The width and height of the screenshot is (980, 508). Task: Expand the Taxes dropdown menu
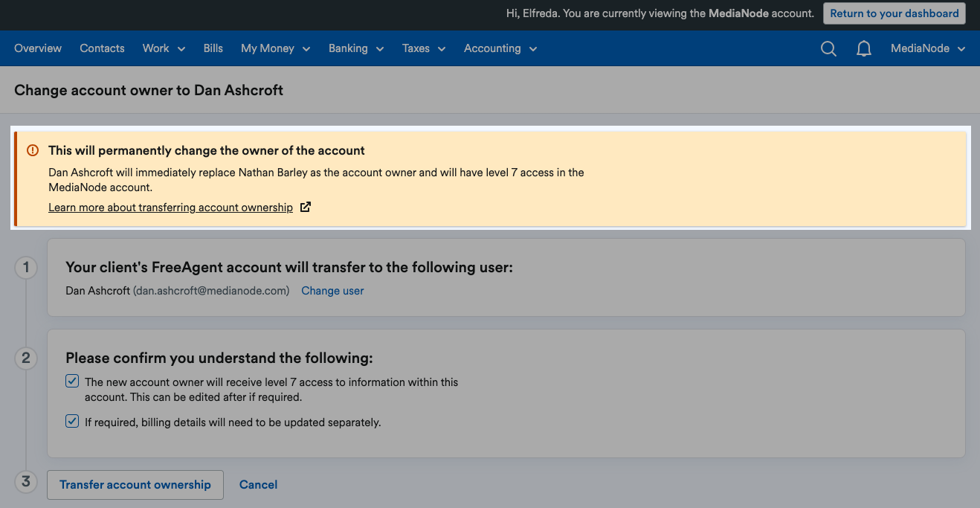(x=424, y=48)
